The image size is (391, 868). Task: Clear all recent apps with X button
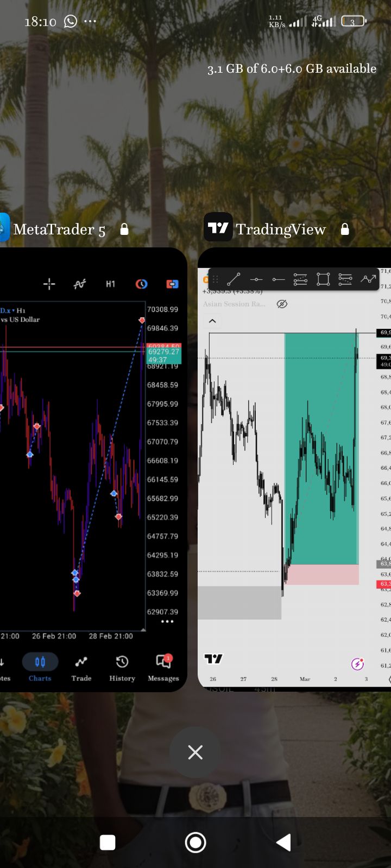(195, 752)
